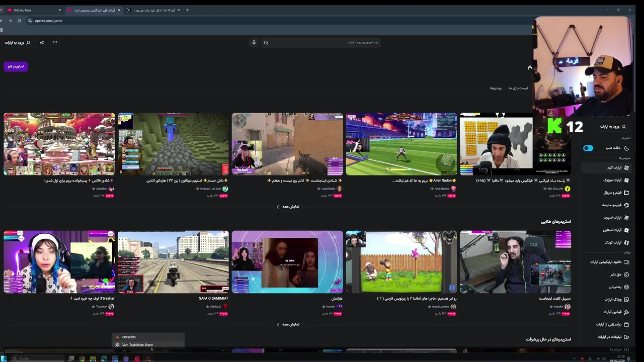Click the upload video cloud icon
644x362 pixels.
point(42,43)
